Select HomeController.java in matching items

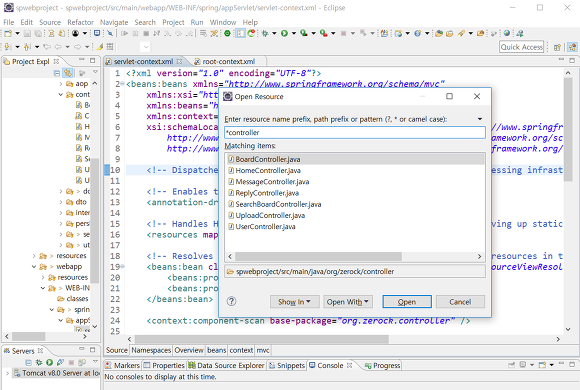coord(355,171)
